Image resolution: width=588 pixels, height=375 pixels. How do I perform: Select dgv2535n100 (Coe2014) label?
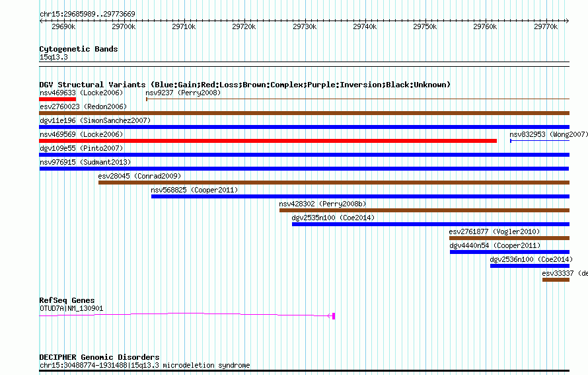tap(333, 218)
